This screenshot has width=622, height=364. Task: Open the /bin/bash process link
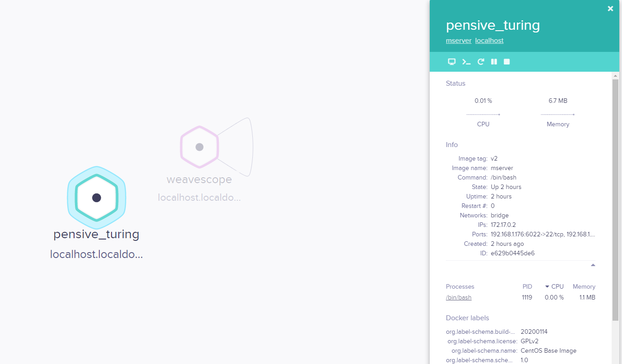click(459, 297)
